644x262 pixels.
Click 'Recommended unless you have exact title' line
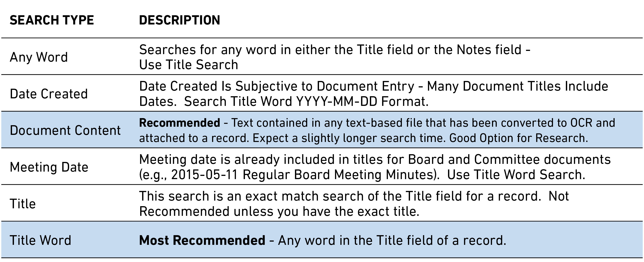tap(279, 211)
